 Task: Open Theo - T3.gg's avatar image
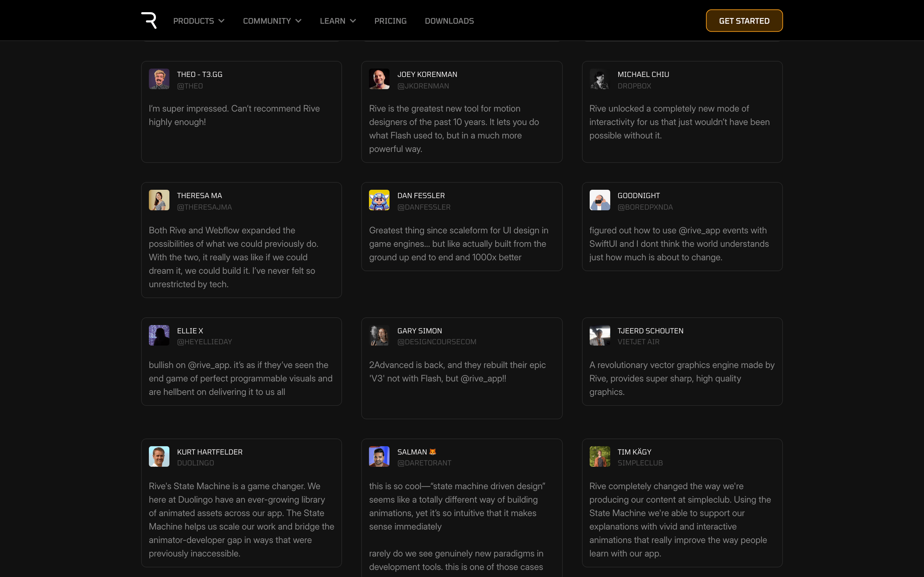(x=159, y=79)
